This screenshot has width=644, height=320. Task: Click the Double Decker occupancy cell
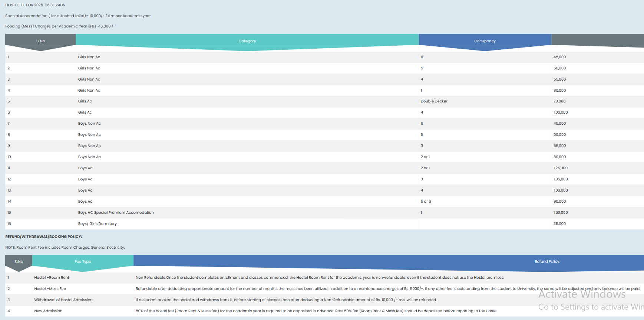point(434,101)
